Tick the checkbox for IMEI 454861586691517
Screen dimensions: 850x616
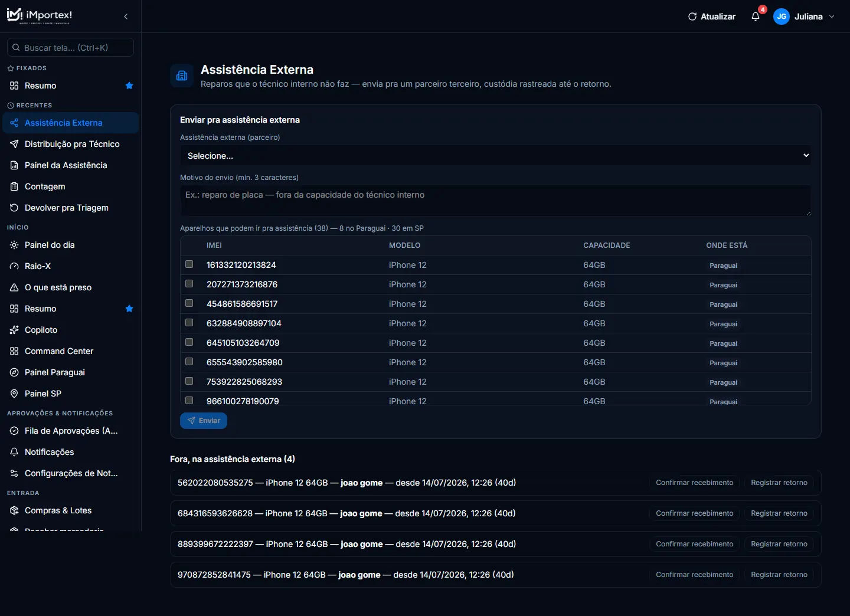[x=189, y=303]
